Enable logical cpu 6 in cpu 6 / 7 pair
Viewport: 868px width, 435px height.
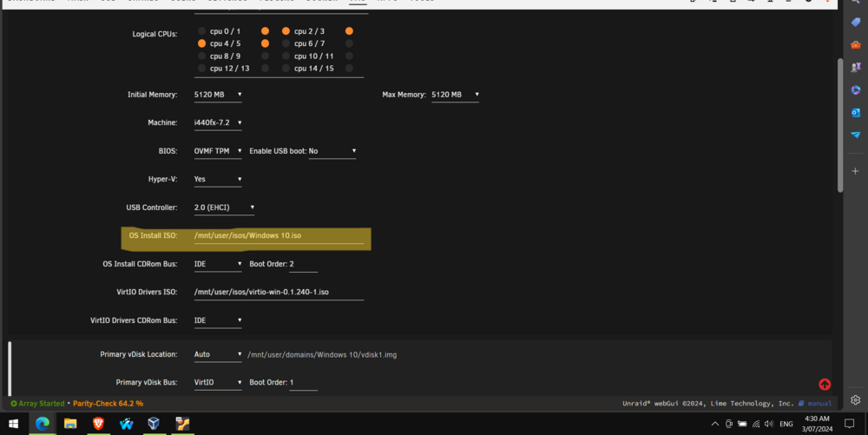(x=286, y=43)
